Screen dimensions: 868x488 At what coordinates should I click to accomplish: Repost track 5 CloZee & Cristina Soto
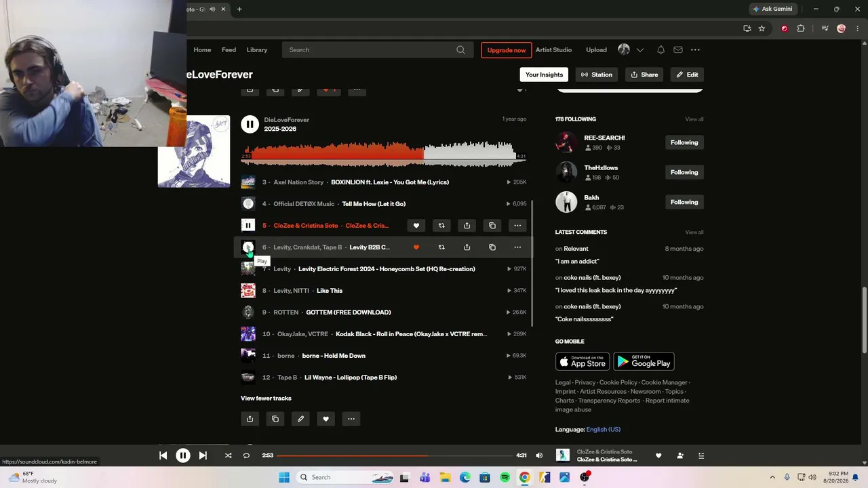(441, 226)
